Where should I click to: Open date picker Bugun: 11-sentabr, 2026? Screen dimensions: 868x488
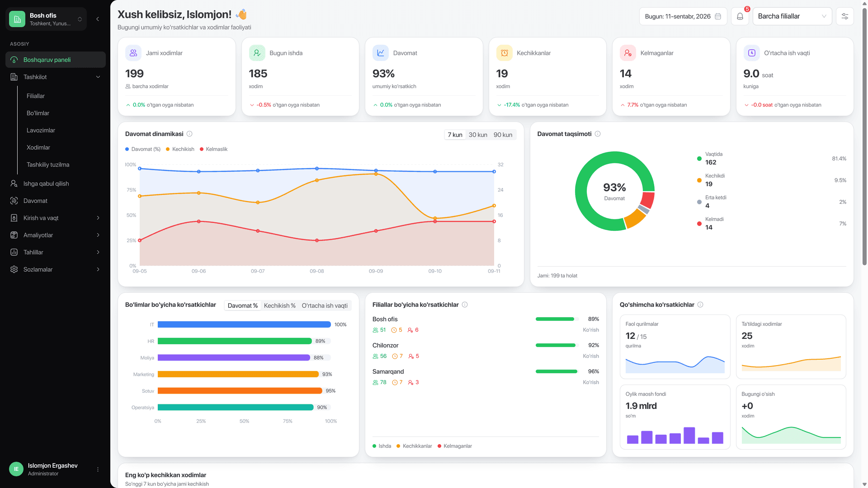pyautogui.click(x=683, y=16)
